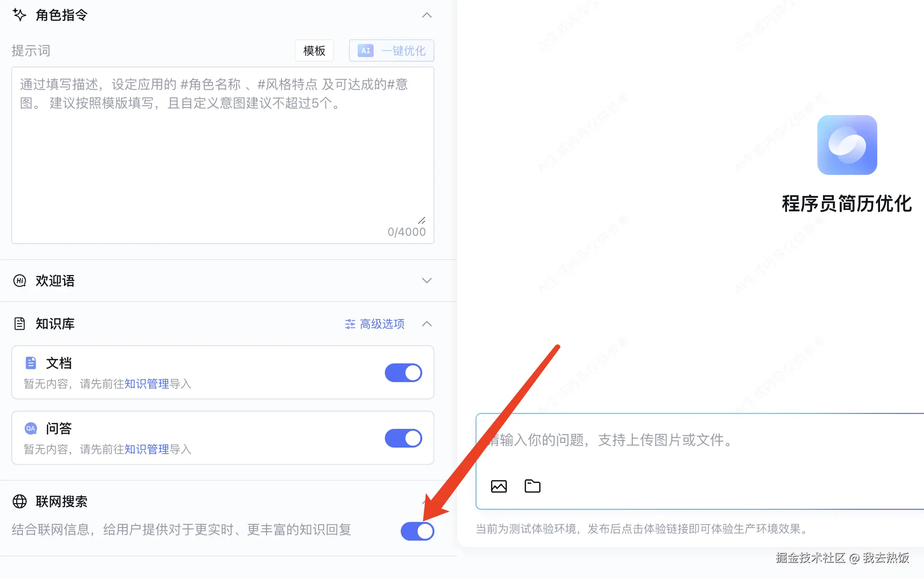Click the 程序员简历优化 app logo

point(847,145)
